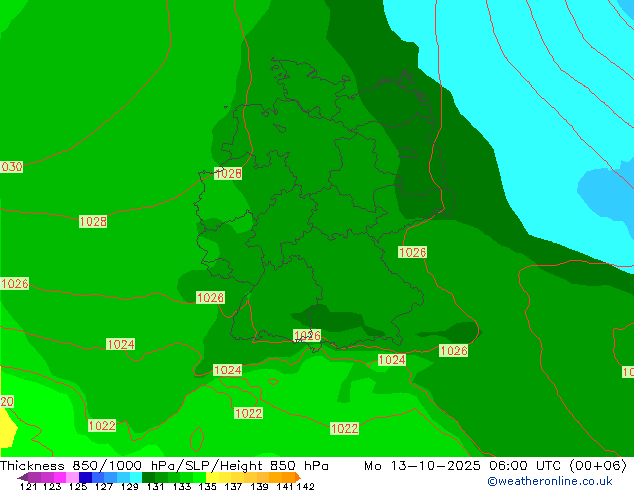
Task: Select the 1022 label beneath the middle 1024
Action: tap(249, 413)
